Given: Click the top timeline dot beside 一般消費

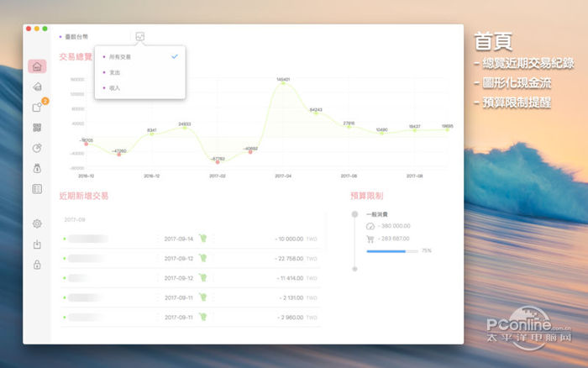Looking at the screenshot, I should (354, 214).
